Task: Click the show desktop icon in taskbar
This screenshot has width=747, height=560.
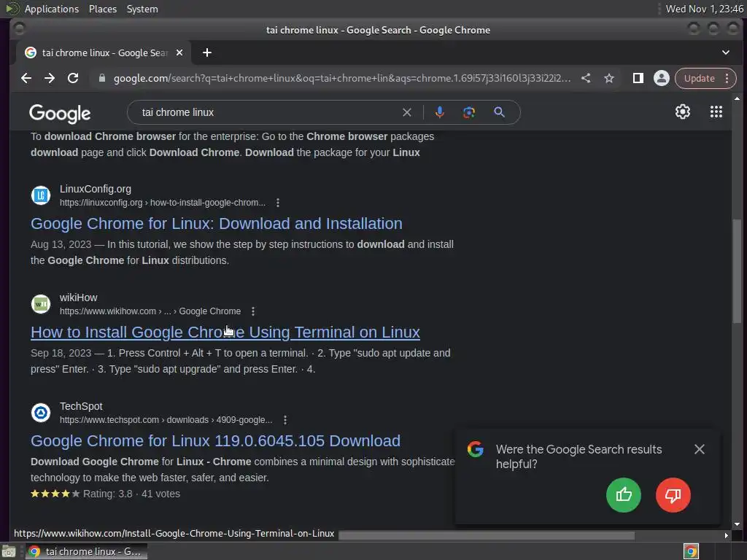Action: pos(9,551)
